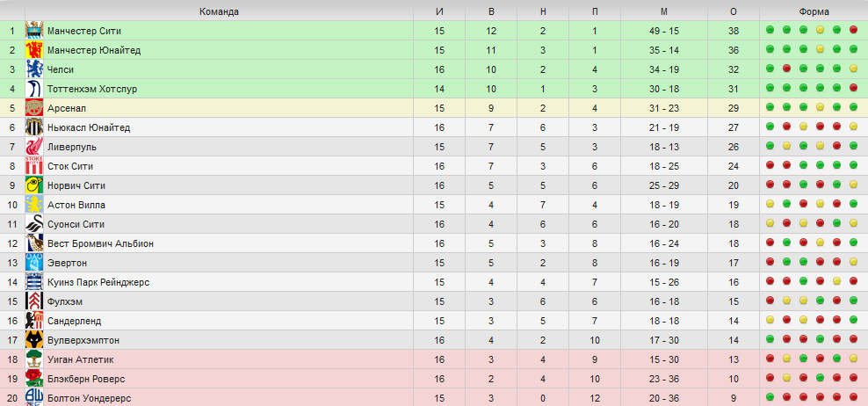The image size is (868, 406).
Task: Click the Форма column header
Action: pyautogui.click(x=814, y=11)
